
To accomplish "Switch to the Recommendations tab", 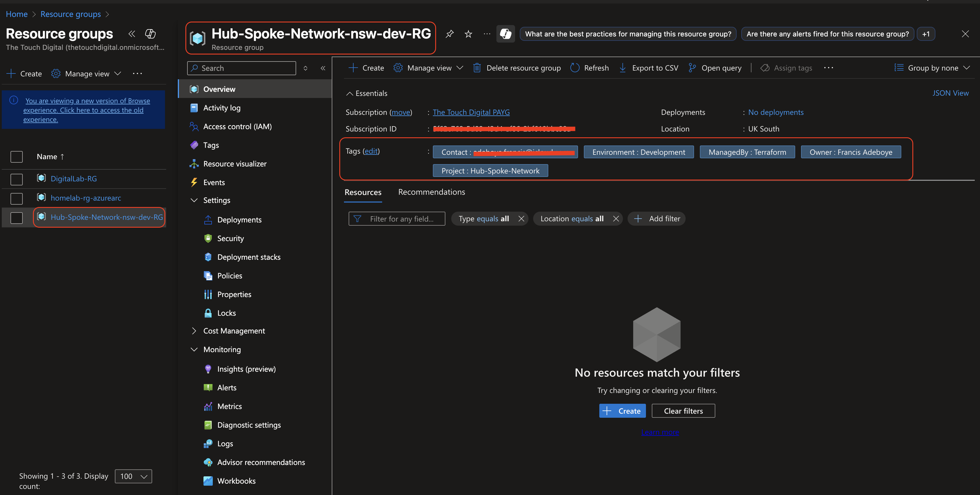I will point(431,192).
